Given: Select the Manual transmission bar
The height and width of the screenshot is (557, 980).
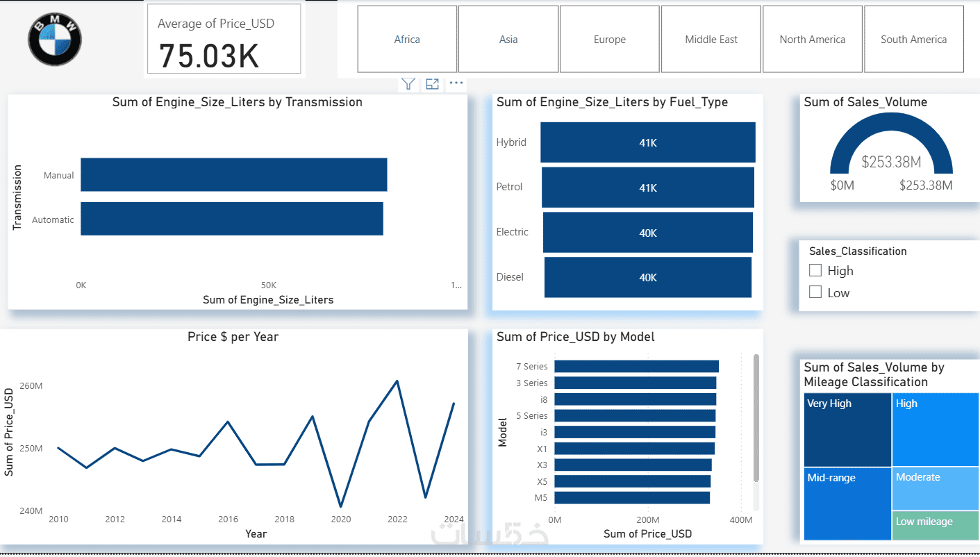Looking at the screenshot, I should [233, 175].
